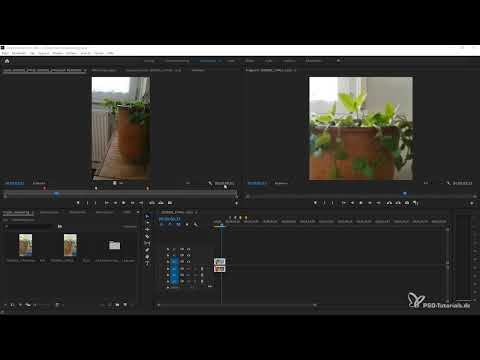This screenshot has width=480, height=360.
Task: Click the Extract button in Program monitor
Action: (398, 203)
